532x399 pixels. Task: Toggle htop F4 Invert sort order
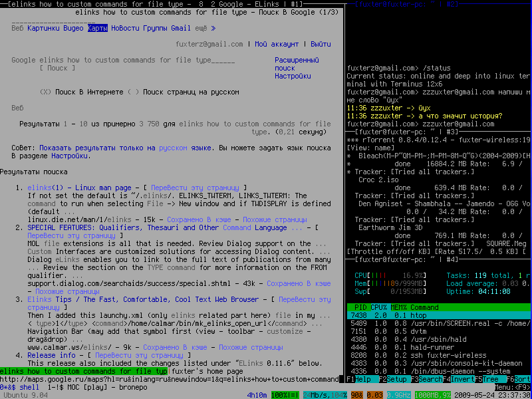click(x=458, y=379)
